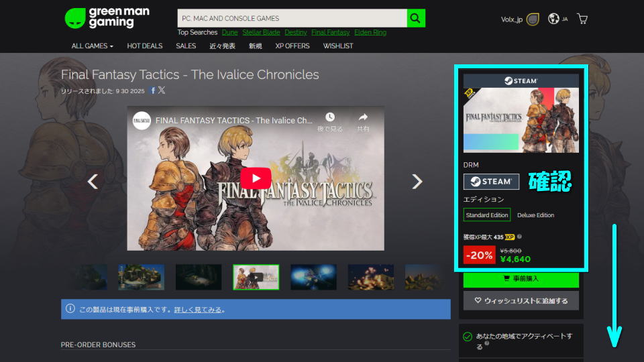
Task: Select the island town screenshot thumbnail
Action: 142,277
